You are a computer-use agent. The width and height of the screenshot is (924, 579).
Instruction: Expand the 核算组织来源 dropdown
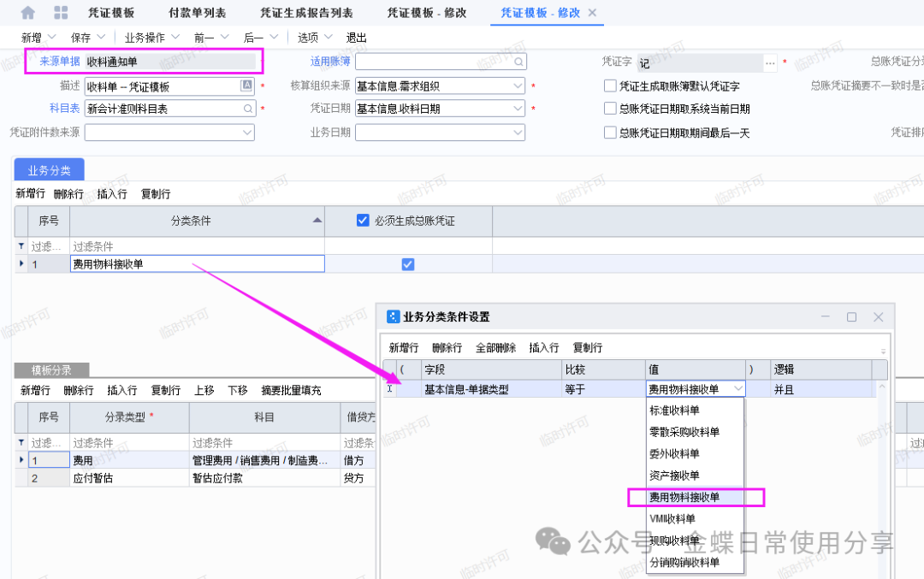point(518,86)
